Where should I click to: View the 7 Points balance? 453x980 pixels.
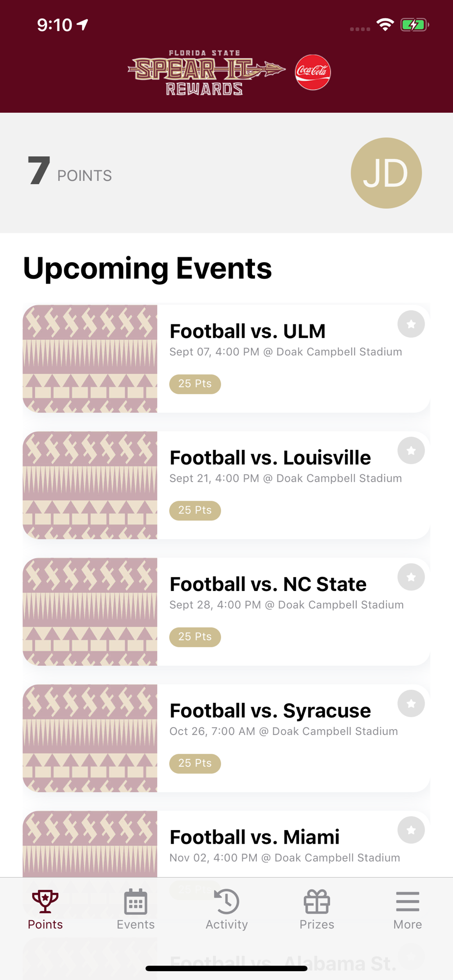click(70, 171)
